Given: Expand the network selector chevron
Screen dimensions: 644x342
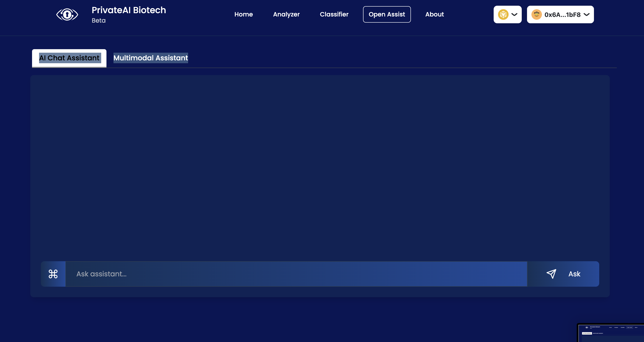Looking at the screenshot, I should pos(514,14).
